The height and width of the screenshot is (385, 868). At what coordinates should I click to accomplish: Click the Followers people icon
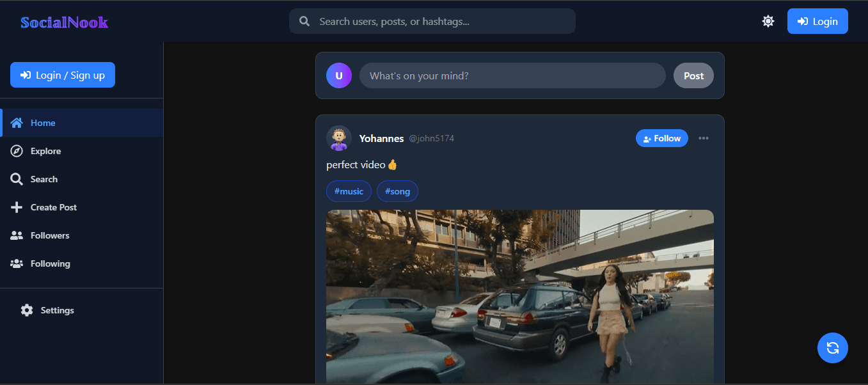click(17, 235)
